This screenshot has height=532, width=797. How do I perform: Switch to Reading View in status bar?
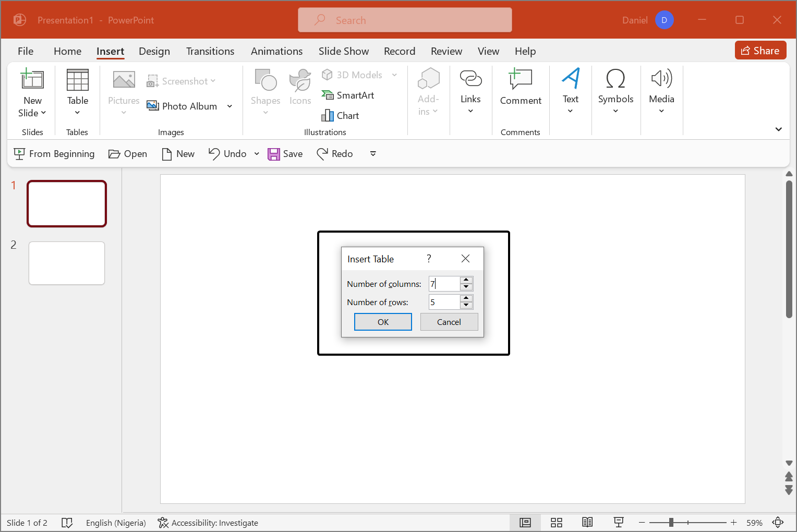click(x=587, y=523)
